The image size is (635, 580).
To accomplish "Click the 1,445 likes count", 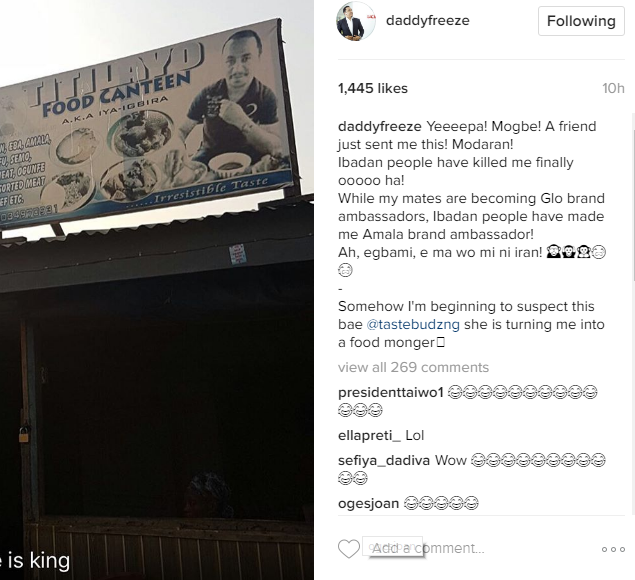I will [x=373, y=88].
